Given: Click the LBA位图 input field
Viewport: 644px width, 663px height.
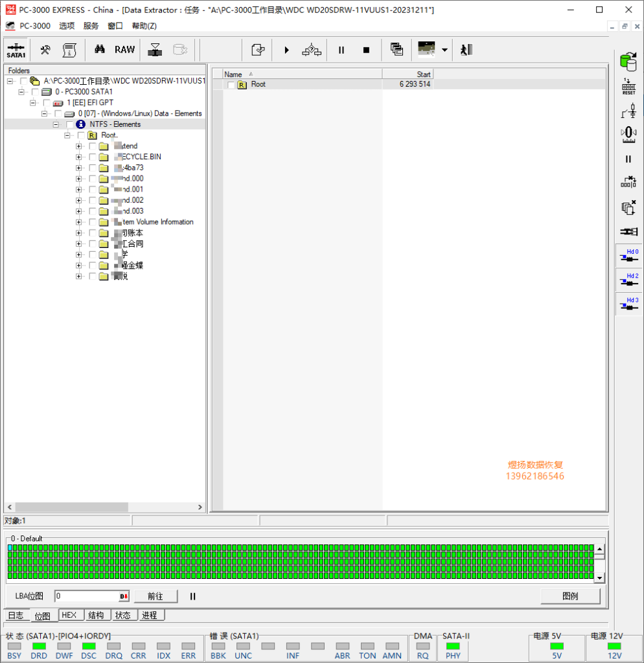Looking at the screenshot, I should (87, 596).
